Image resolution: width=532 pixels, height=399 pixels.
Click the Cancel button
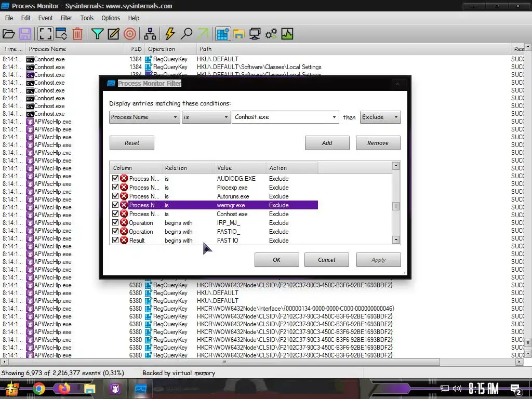(327, 260)
